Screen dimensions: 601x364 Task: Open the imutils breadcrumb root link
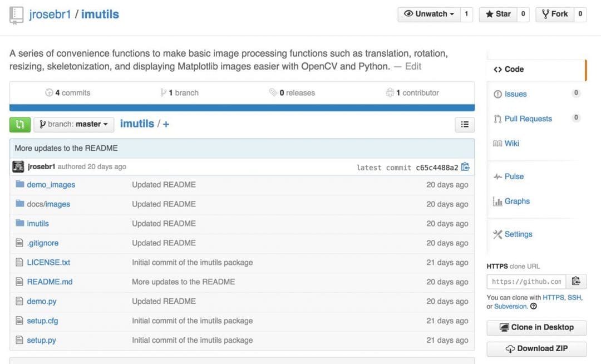pos(137,124)
